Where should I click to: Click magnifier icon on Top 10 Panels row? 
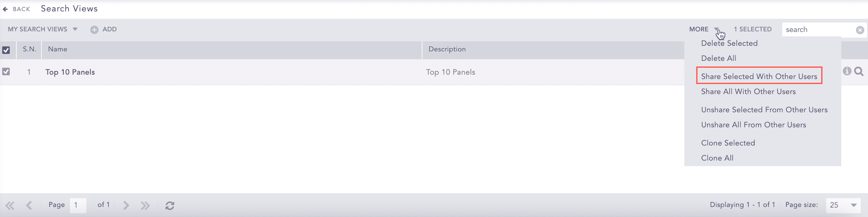859,71
